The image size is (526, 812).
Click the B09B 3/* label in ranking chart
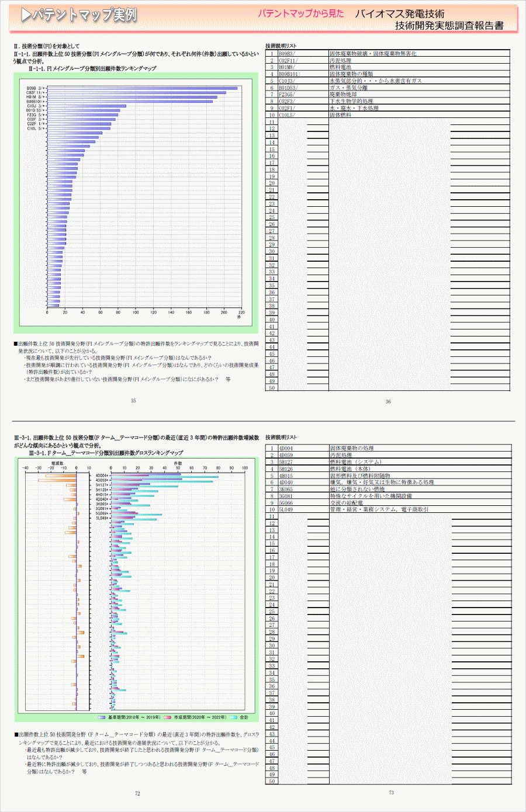coord(36,88)
